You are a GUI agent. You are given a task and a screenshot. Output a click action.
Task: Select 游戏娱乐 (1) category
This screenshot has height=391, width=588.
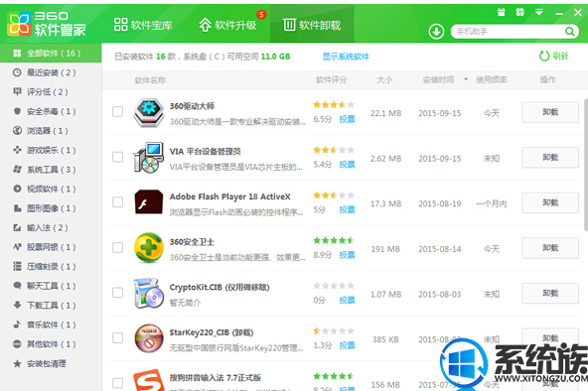51,150
